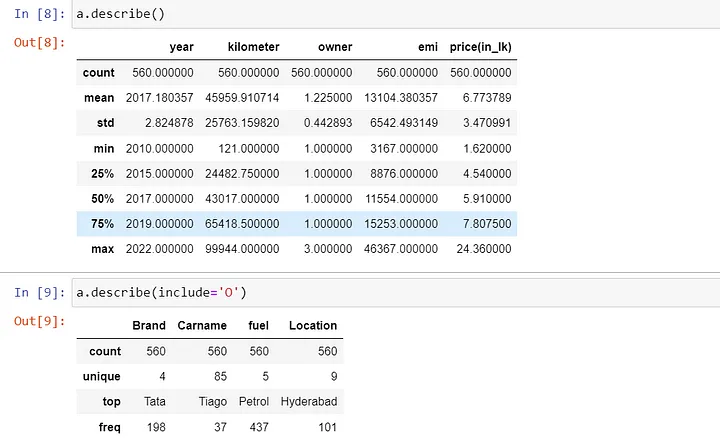
Task: Select 75% year value 2019.000000
Action: coord(159,224)
